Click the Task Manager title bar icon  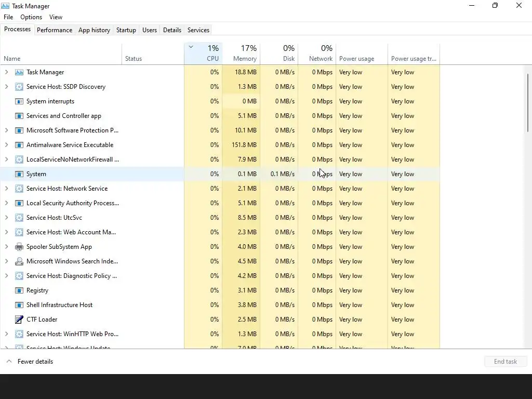[x=5, y=6]
